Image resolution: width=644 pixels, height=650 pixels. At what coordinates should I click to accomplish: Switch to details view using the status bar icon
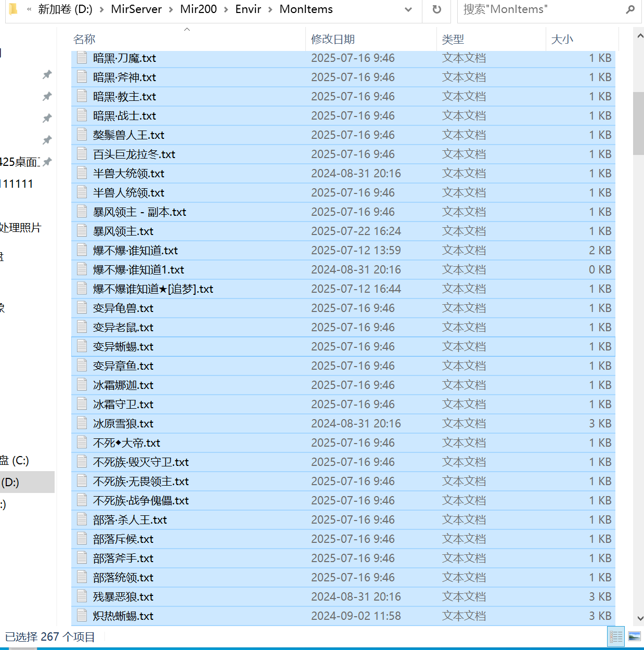pyautogui.click(x=616, y=636)
